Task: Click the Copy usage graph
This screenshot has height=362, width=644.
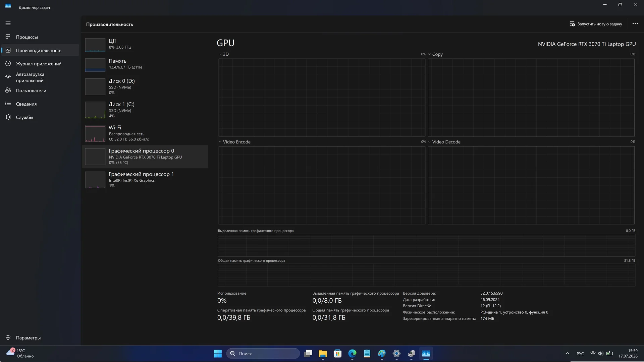Action: tap(531, 98)
